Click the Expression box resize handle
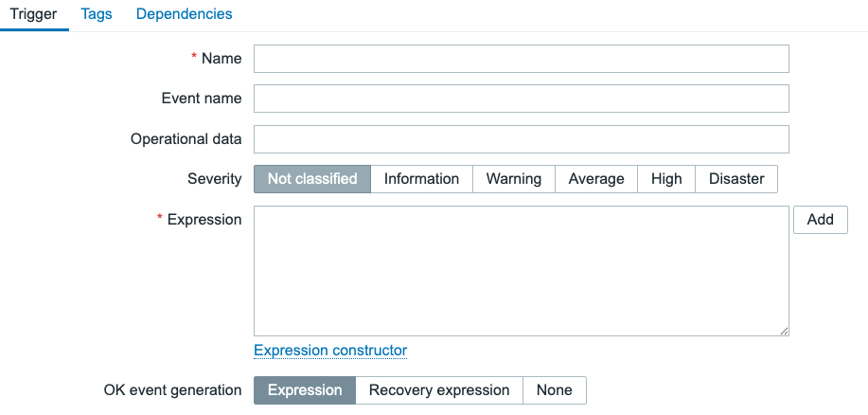868x415 pixels. [785, 331]
